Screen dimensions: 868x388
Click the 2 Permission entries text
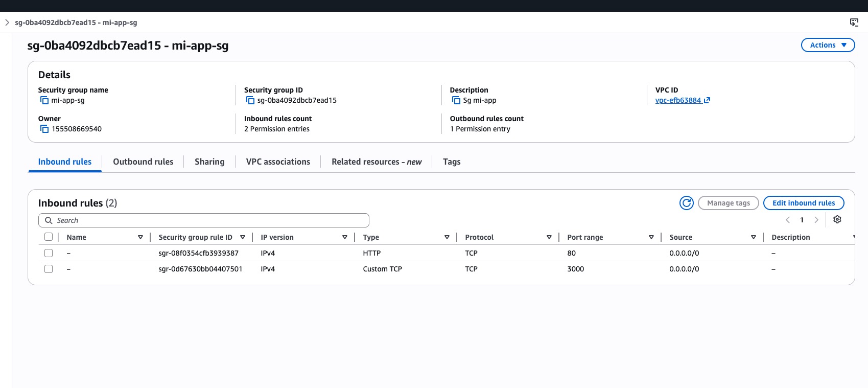pos(277,129)
